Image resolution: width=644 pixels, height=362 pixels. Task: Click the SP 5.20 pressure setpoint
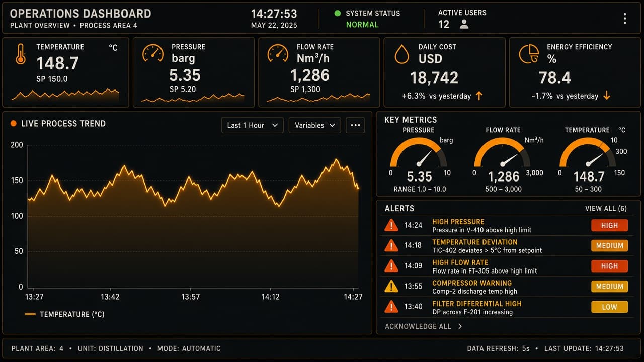tap(183, 89)
